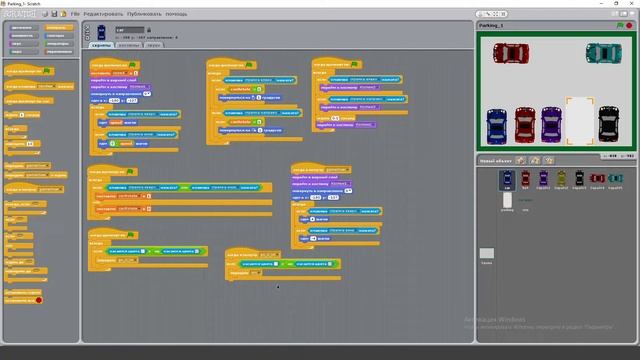640x360 pixels.
Task: Click the palette when-green-flag-clicked hat block
Action: [x=29, y=71]
